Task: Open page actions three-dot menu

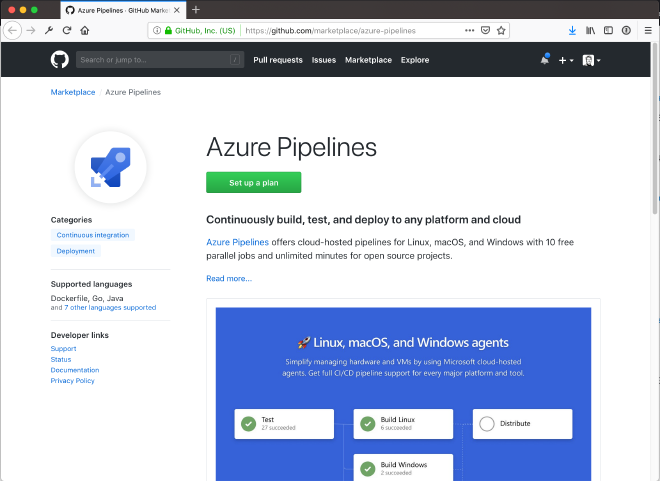Action: click(469, 30)
